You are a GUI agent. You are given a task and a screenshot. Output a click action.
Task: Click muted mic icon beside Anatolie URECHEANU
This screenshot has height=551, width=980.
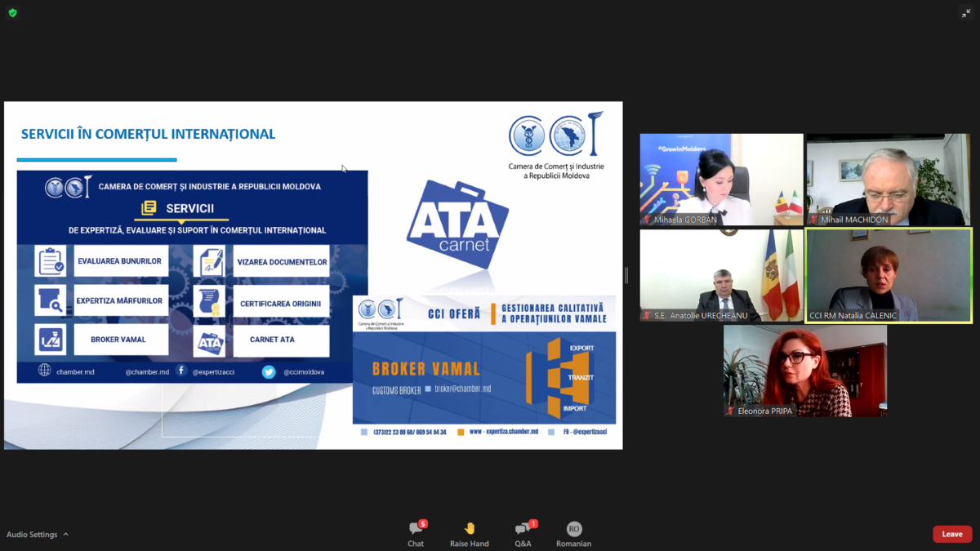coord(648,316)
